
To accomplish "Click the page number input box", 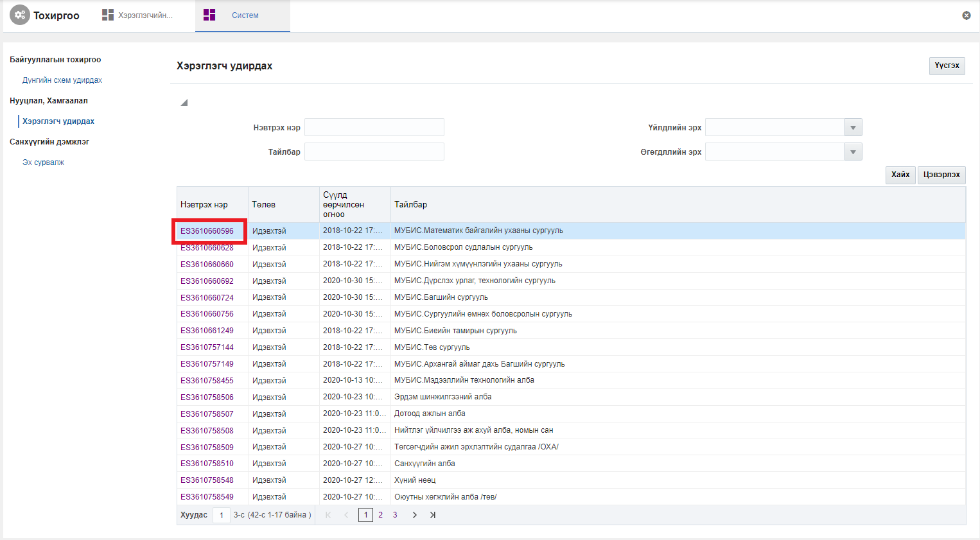I will tap(221, 515).
